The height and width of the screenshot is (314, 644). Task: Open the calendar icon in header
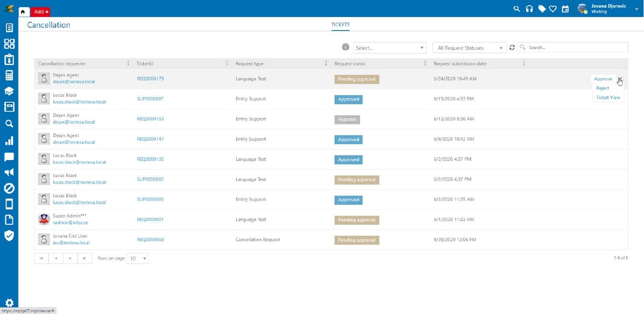(565, 9)
